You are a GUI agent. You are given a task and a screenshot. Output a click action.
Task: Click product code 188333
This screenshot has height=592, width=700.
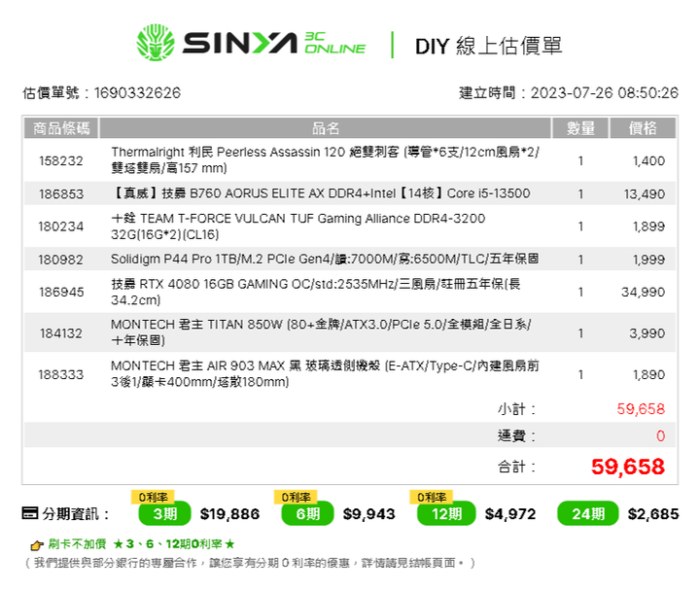coord(60,374)
